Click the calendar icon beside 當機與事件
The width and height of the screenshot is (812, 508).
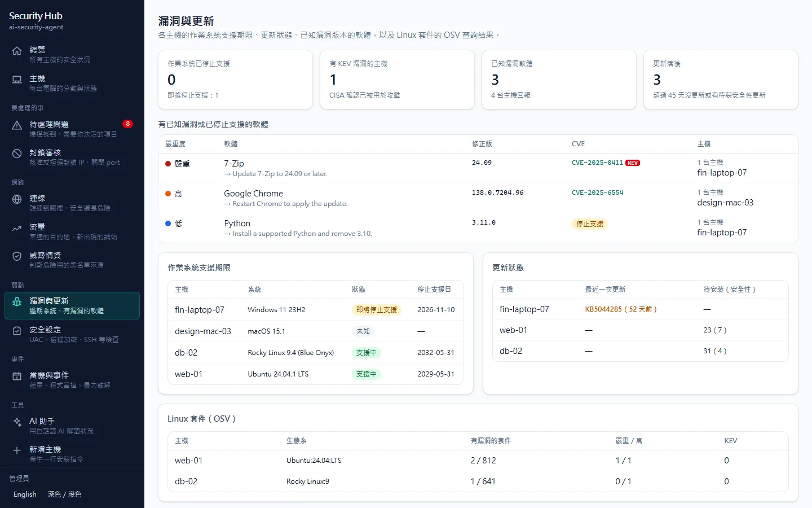(x=17, y=376)
